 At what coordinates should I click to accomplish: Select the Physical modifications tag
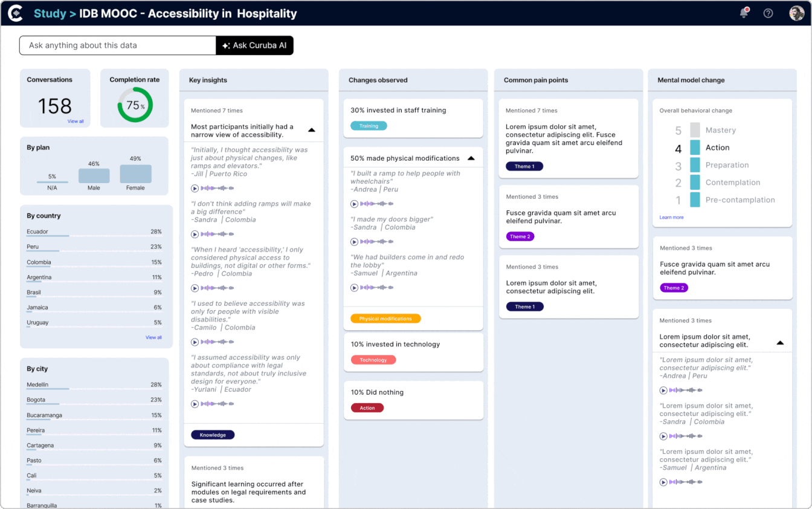coord(385,319)
